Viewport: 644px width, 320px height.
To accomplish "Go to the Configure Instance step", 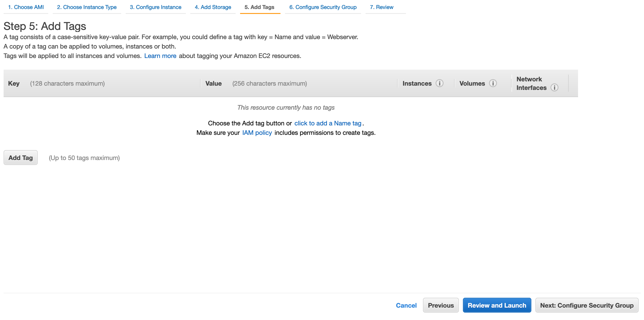I will point(156,7).
